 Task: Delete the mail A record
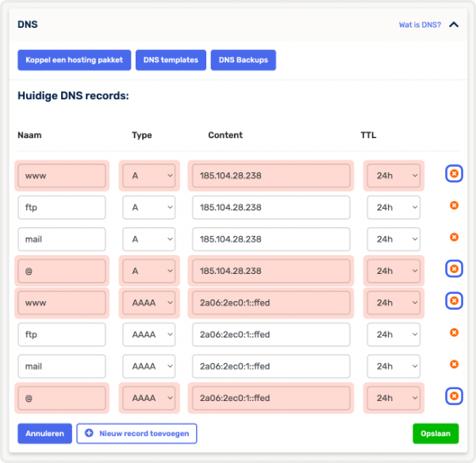pyautogui.click(x=454, y=237)
